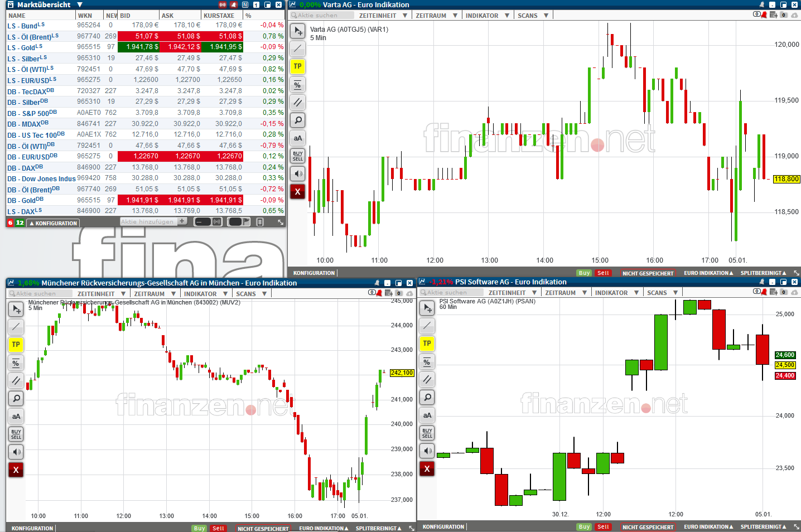Click Aktie suchen field in Varta chart
The image size is (801, 532).
pyautogui.click(x=322, y=16)
